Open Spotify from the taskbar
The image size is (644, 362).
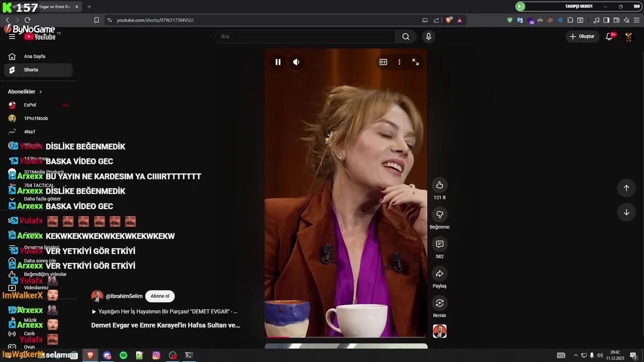tap(123, 355)
